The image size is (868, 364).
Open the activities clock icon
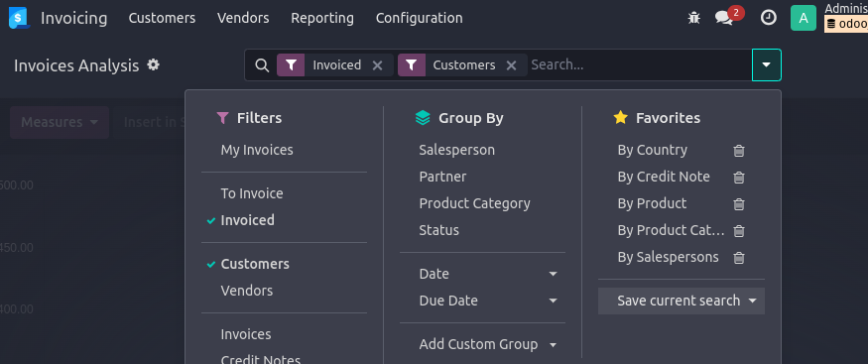(x=769, y=18)
